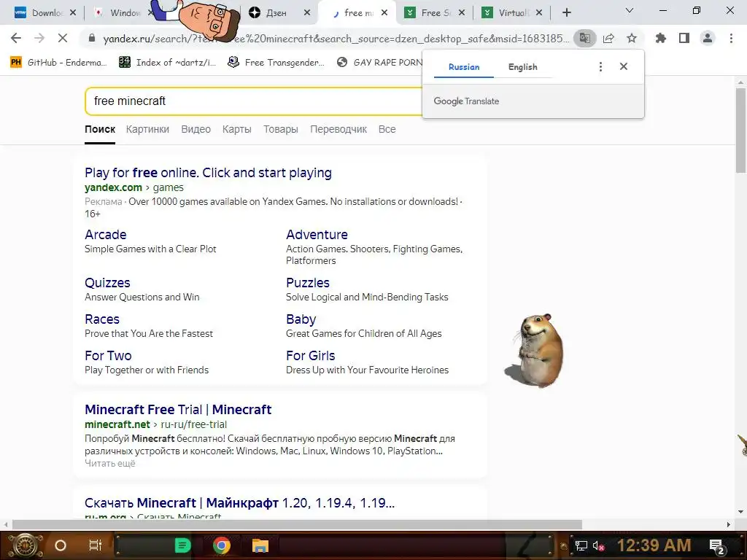This screenshot has width=747, height=560.
Task: Select Russian in the translate popup
Action: (x=464, y=67)
